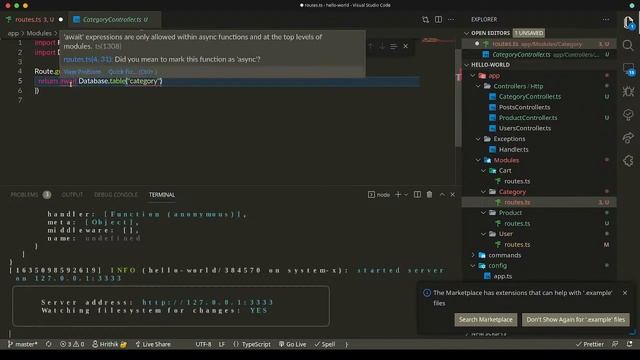Toggle maximized size of the terminal panel
Viewport: 640px width, 360px height.
click(x=442, y=195)
